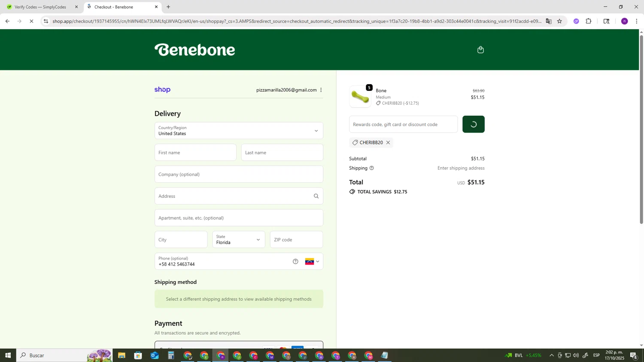
Task: Click the vertical page scrollbar
Action: pos(641,129)
